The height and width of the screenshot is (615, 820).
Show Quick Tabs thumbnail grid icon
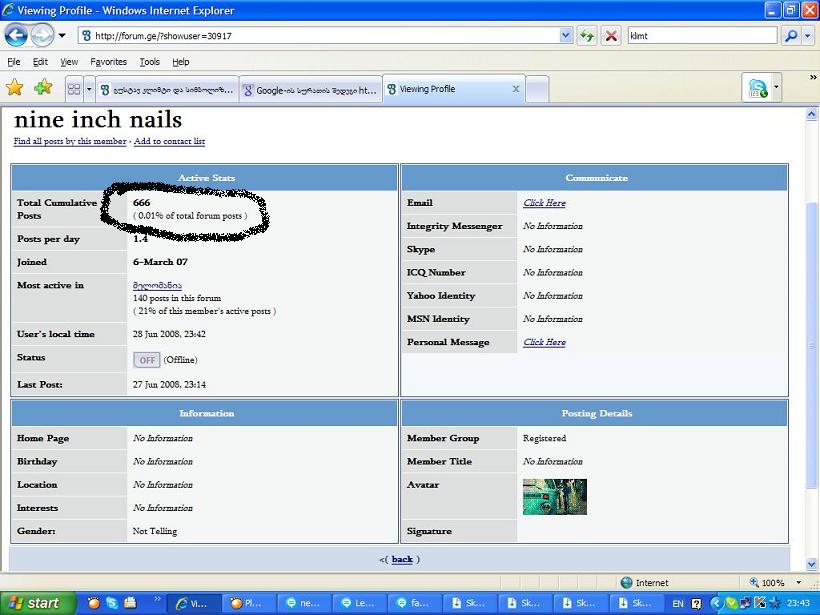[74, 89]
